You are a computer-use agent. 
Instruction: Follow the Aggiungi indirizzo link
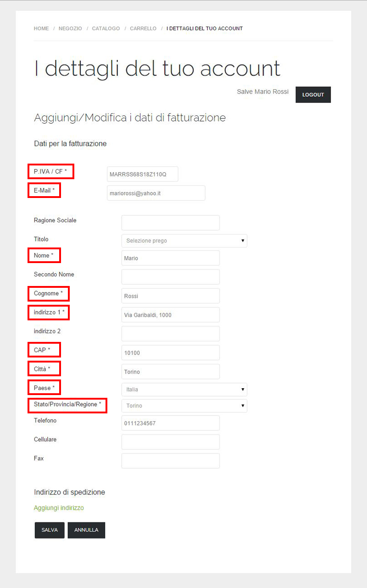pos(59,508)
